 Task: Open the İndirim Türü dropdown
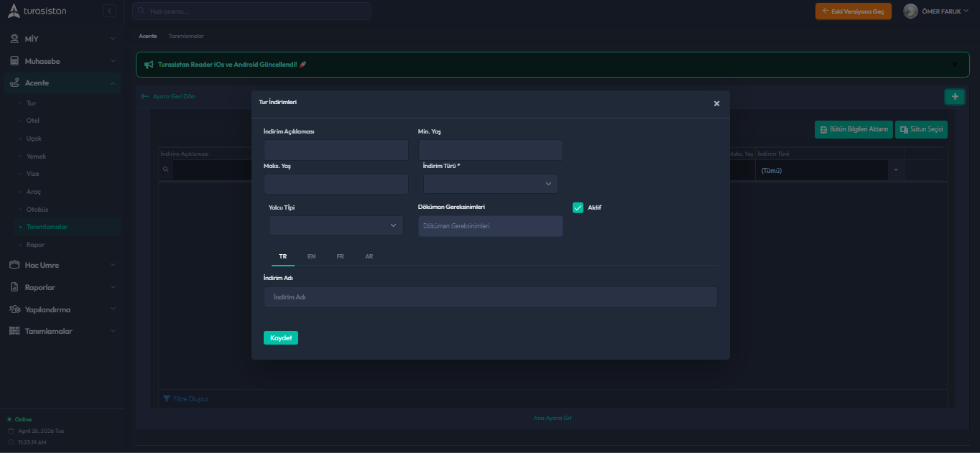point(490,184)
